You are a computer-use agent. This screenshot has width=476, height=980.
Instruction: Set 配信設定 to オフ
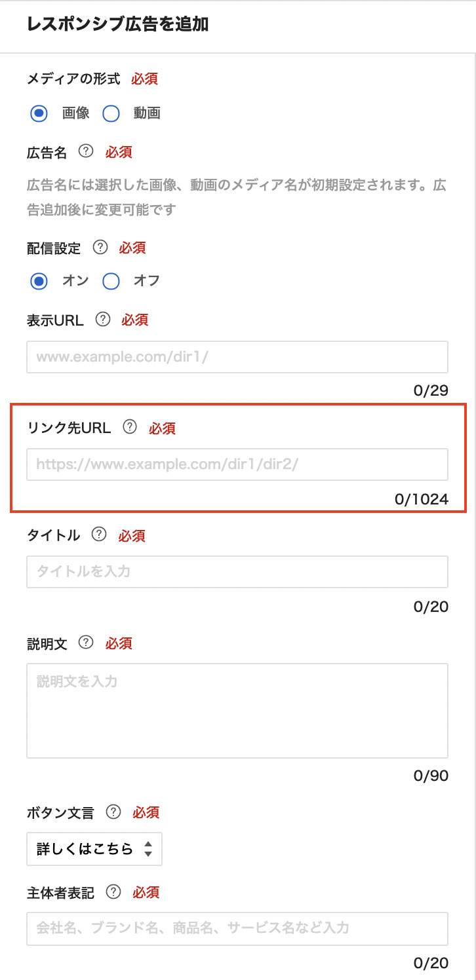click(x=111, y=281)
